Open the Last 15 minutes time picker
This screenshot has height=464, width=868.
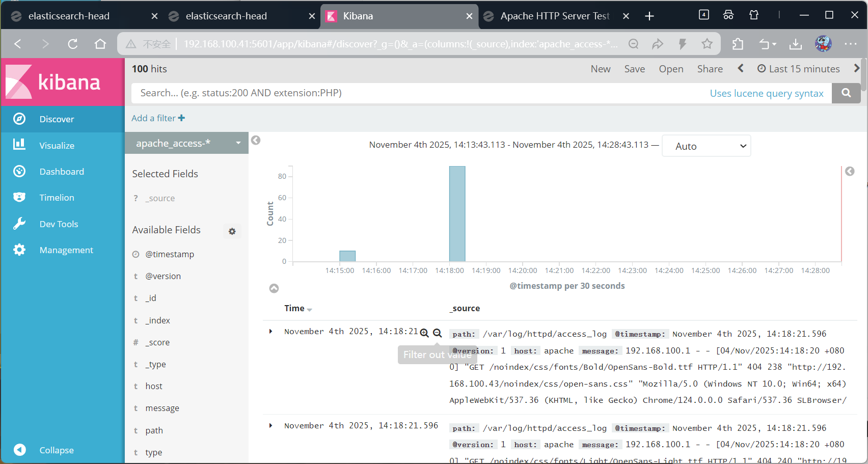tap(798, 69)
